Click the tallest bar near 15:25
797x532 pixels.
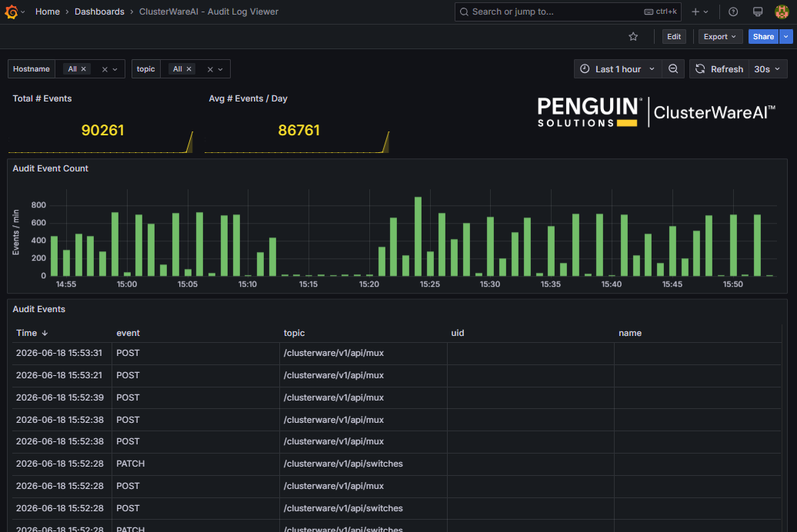pos(418,236)
